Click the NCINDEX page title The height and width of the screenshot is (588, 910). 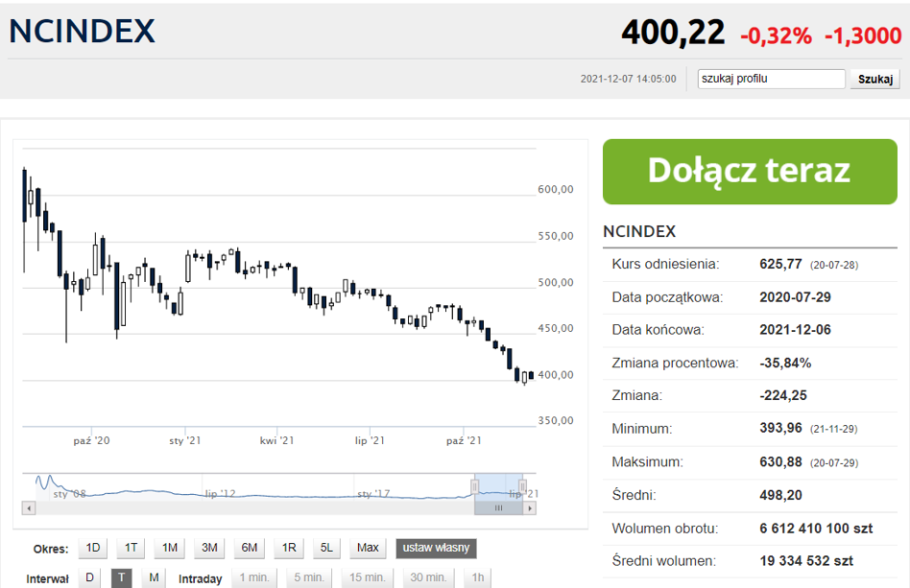(83, 31)
